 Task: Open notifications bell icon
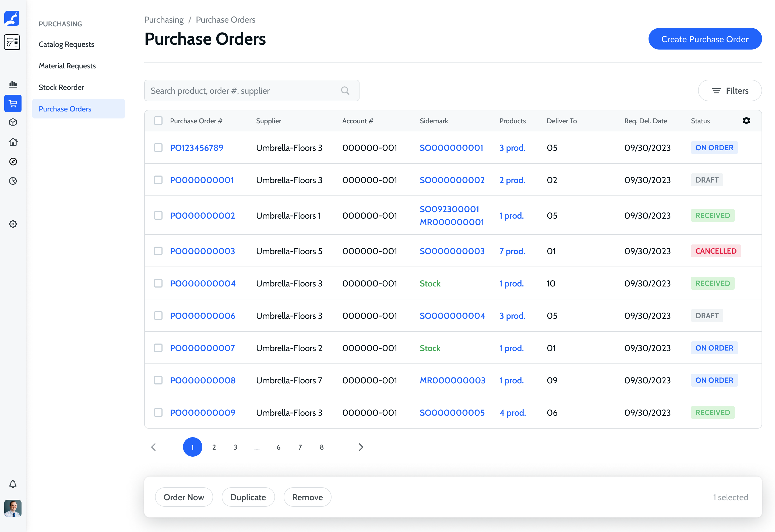13,484
